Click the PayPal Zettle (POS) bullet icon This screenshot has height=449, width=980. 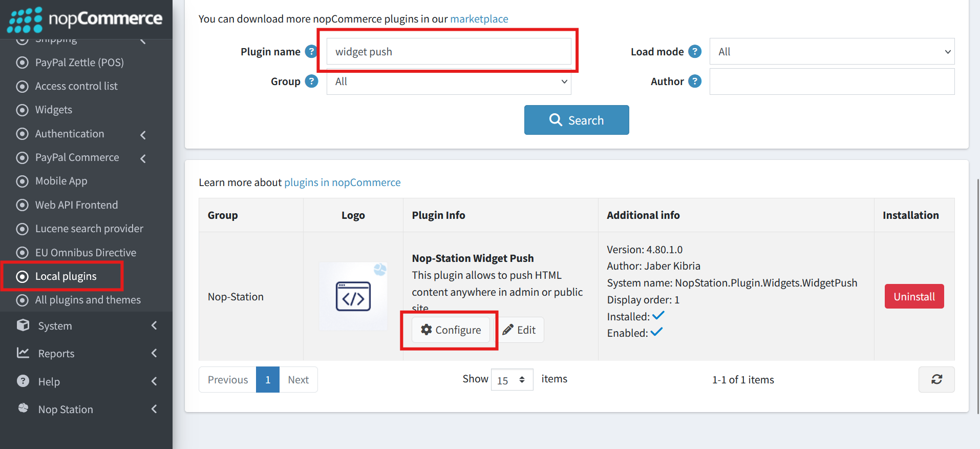(22, 63)
